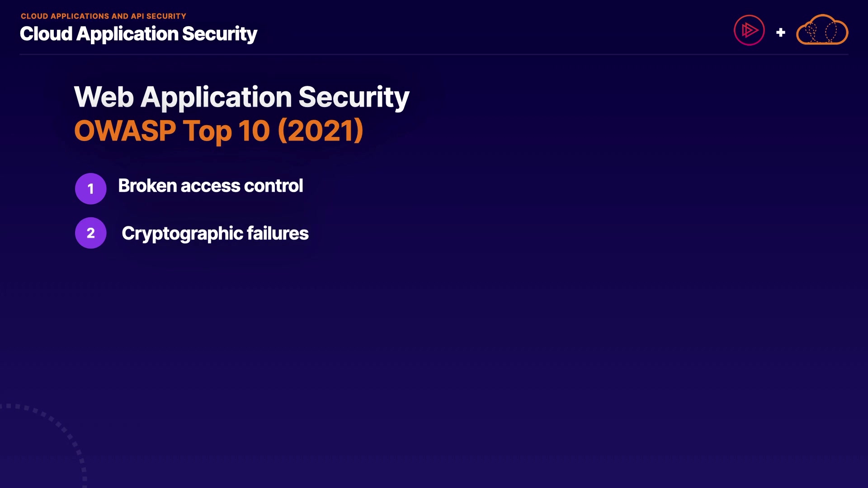The height and width of the screenshot is (488, 868).
Task: Click the word "Cryptographic" in item two
Action: (183, 234)
